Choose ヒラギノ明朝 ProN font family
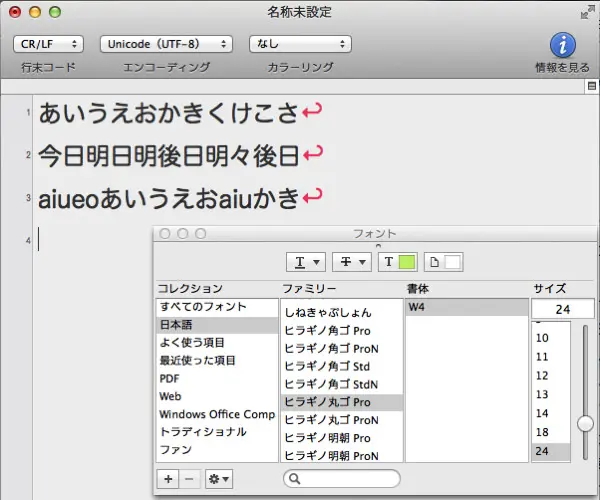This screenshot has height=500, width=600. (342, 456)
